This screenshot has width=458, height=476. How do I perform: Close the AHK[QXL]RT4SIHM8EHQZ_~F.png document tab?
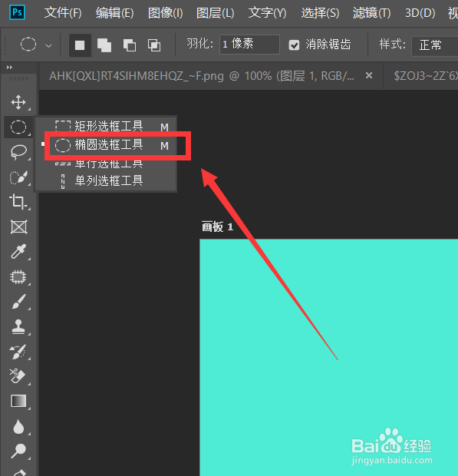click(369, 75)
